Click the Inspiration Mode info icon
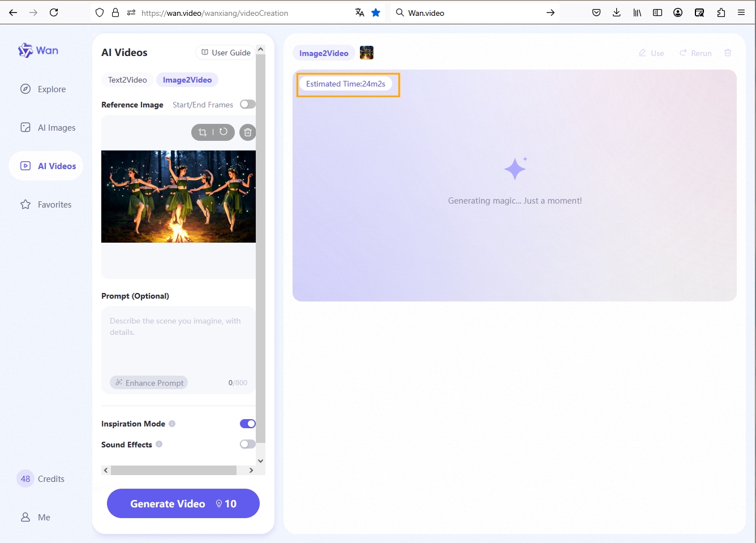 [x=172, y=424]
